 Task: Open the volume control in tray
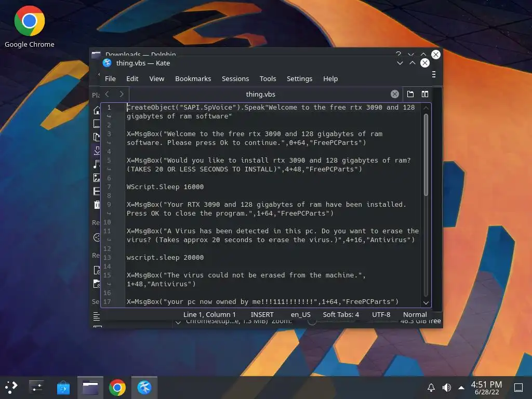446,388
